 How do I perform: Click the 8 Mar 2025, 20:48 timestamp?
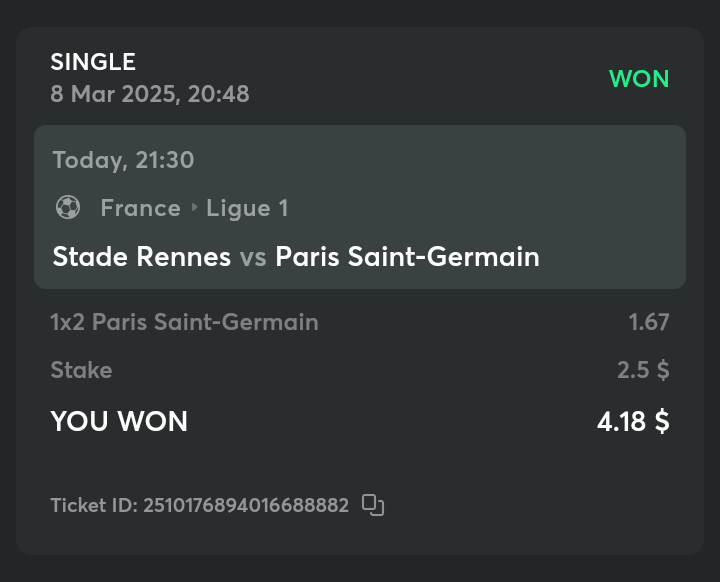click(150, 94)
